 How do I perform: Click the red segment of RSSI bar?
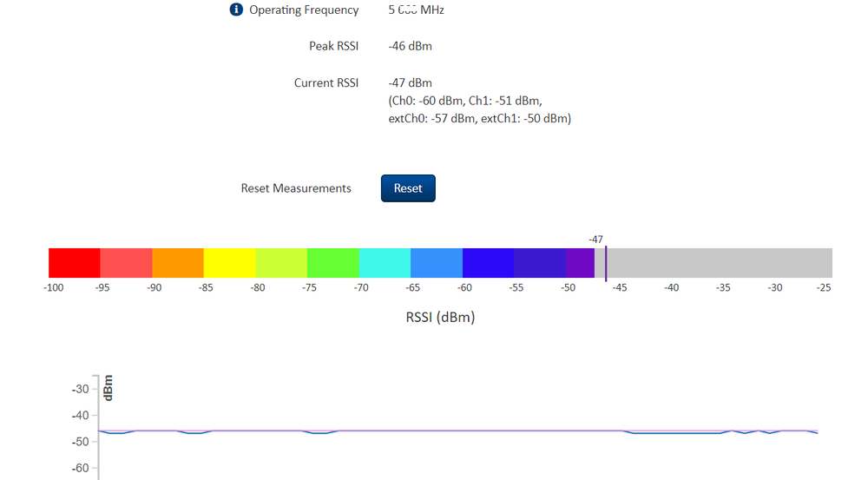pos(74,262)
